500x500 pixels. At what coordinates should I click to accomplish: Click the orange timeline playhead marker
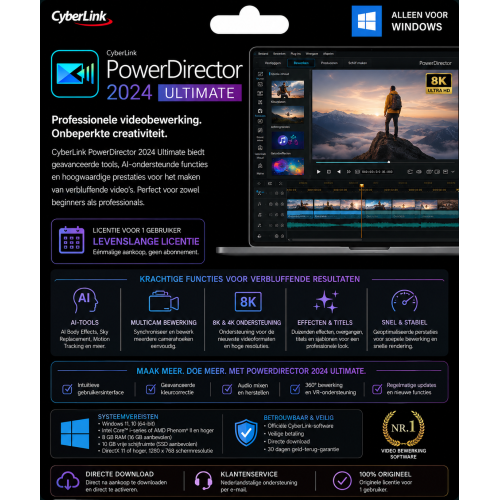tap(362, 185)
